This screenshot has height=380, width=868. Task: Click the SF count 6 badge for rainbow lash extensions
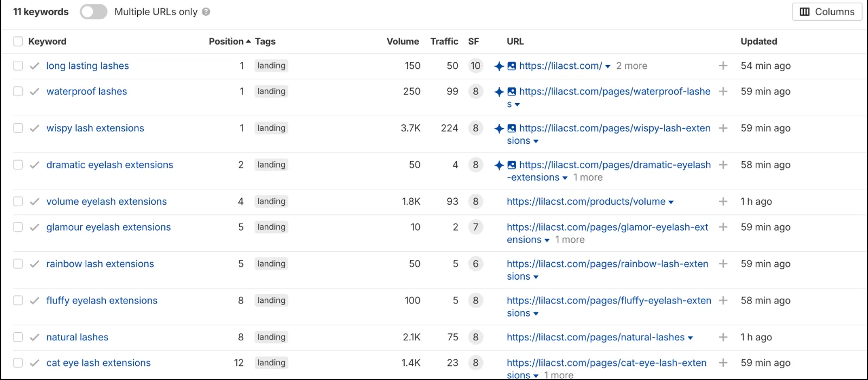[475, 264]
